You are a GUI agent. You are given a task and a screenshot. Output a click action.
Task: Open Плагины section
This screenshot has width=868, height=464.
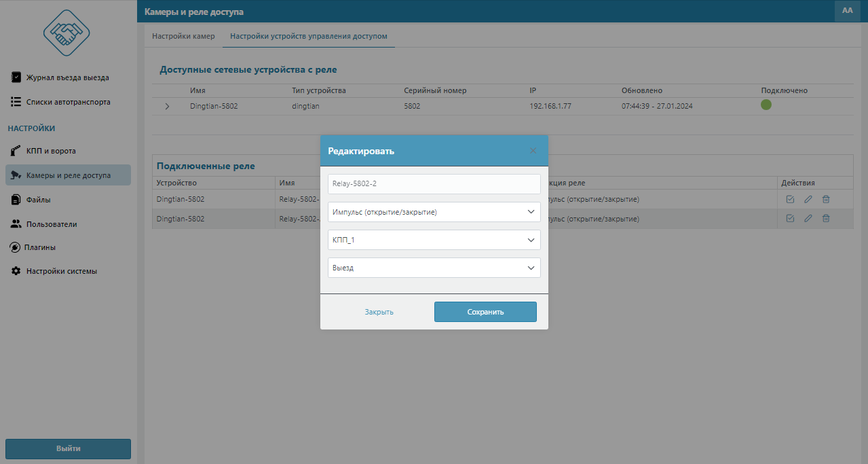[41, 247]
